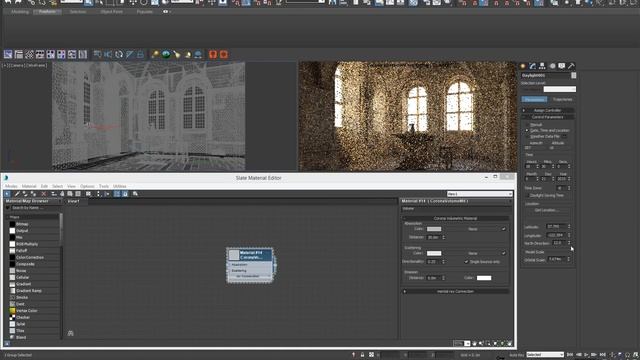Open the Display tab in command panel
Screen dimensions: 640x360
[x=562, y=66]
